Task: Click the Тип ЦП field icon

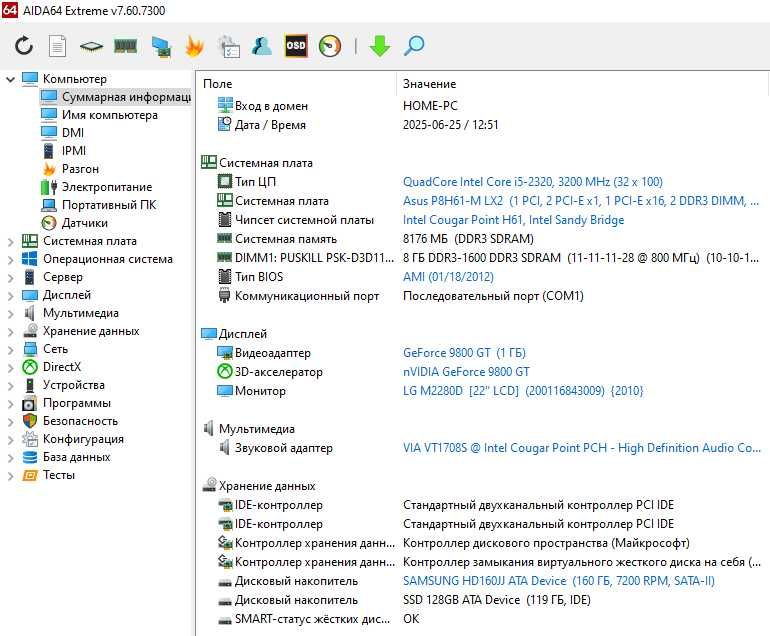Action: [x=224, y=181]
